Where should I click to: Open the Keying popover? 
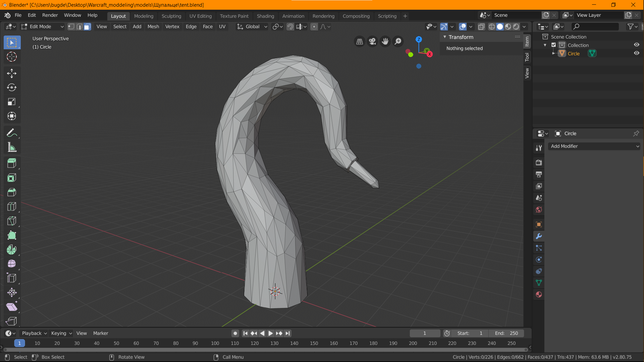pos(61,333)
